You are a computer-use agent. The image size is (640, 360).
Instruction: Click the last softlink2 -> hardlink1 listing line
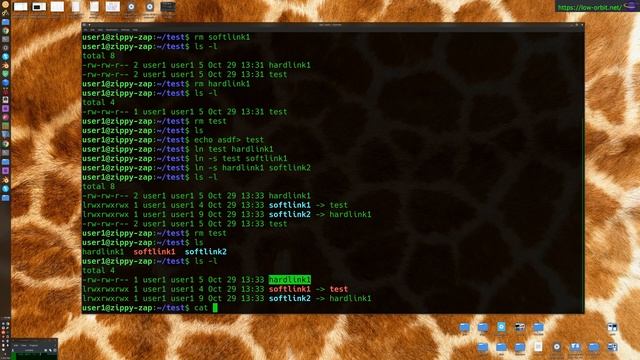coord(227,298)
